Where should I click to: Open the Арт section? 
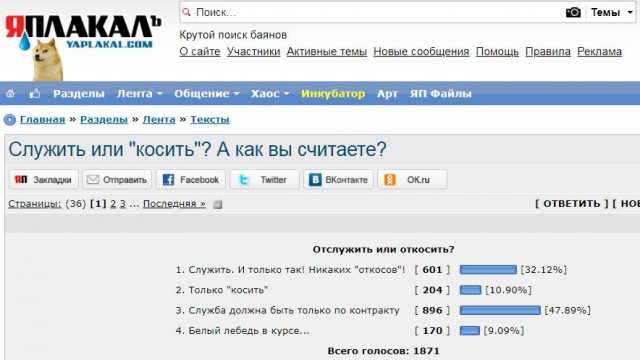point(387,93)
